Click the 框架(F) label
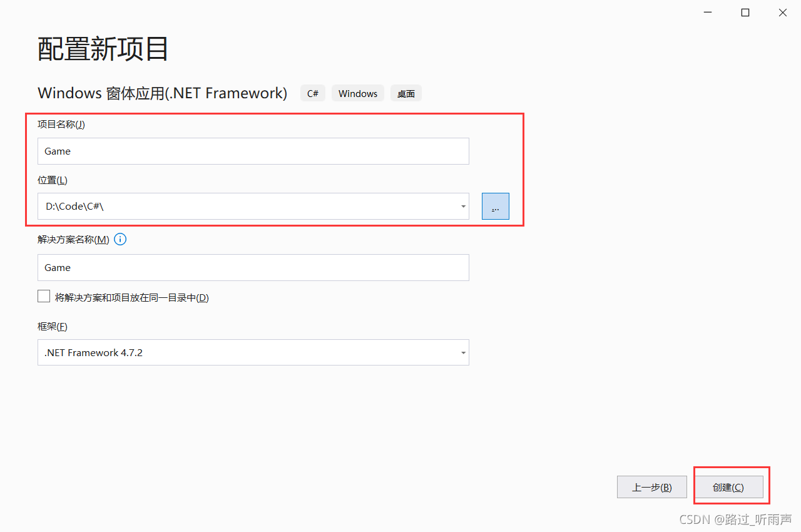This screenshot has width=801, height=532. coord(53,326)
